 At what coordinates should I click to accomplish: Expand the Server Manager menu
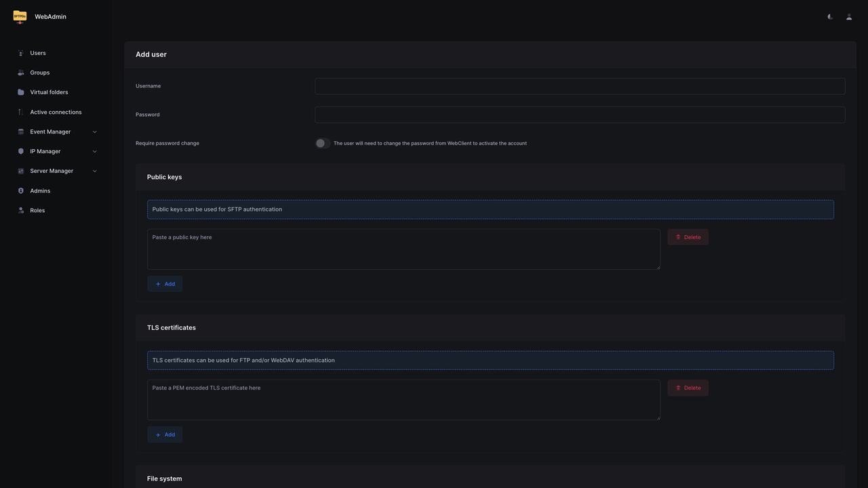coord(52,171)
